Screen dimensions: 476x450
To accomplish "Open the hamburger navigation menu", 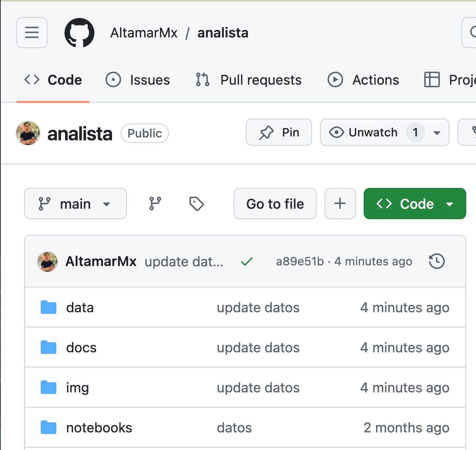I will tap(32, 33).
